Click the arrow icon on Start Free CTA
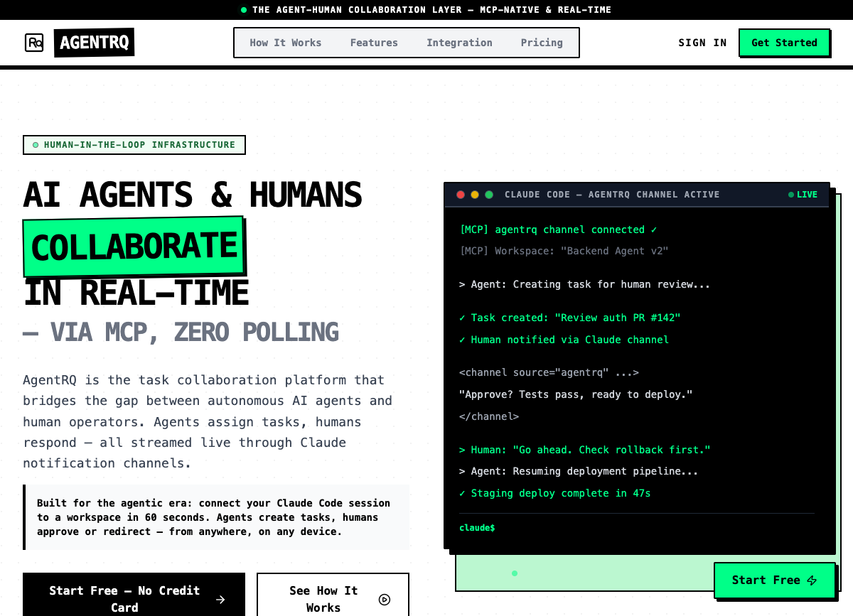This screenshot has height=616, width=853. (x=220, y=599)
